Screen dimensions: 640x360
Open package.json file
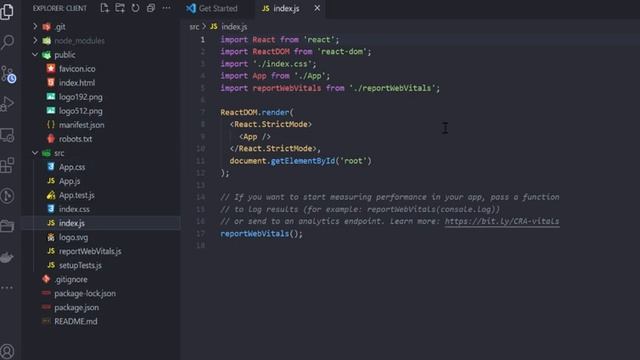click(x=76, y=307)
